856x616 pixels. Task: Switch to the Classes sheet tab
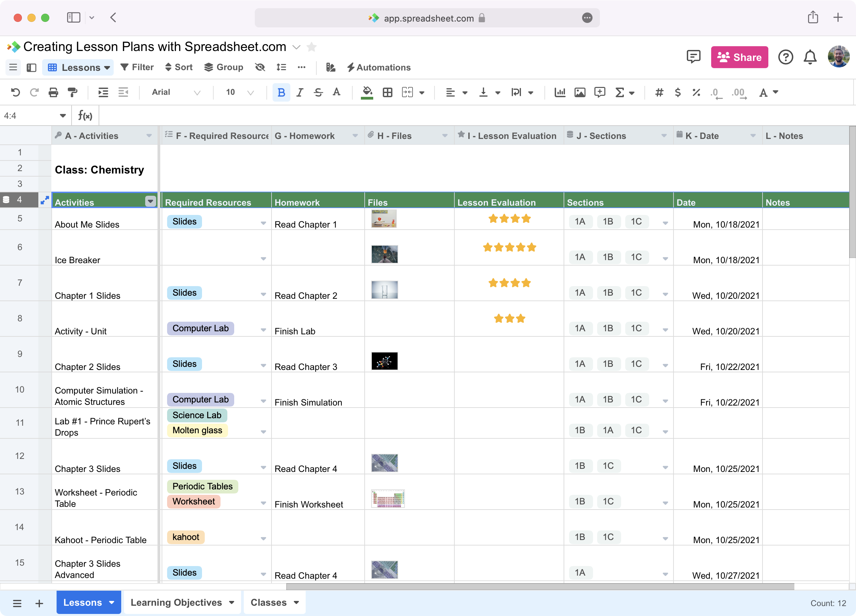point(268,602)
